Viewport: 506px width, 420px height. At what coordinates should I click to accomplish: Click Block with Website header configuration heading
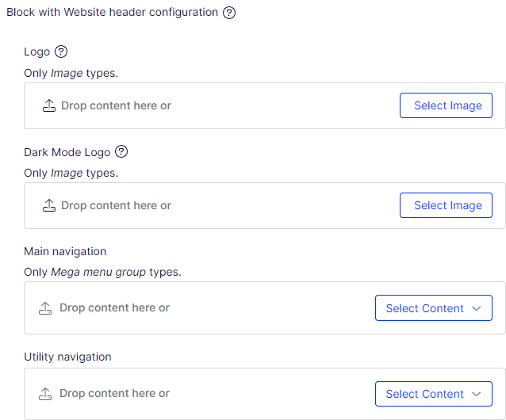click(113, 12)
